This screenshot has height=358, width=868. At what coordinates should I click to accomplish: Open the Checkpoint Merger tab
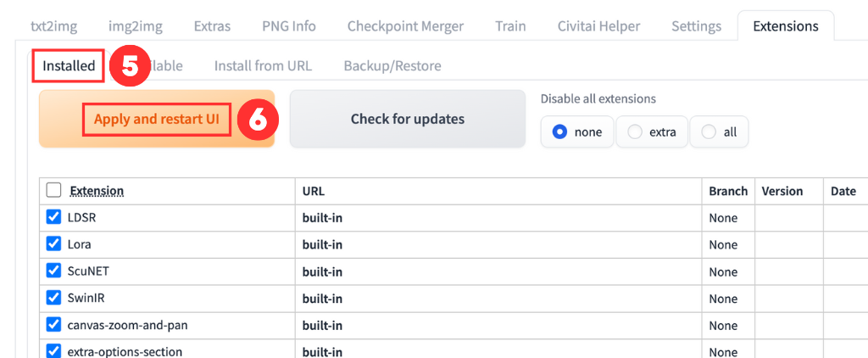point(405,25)
